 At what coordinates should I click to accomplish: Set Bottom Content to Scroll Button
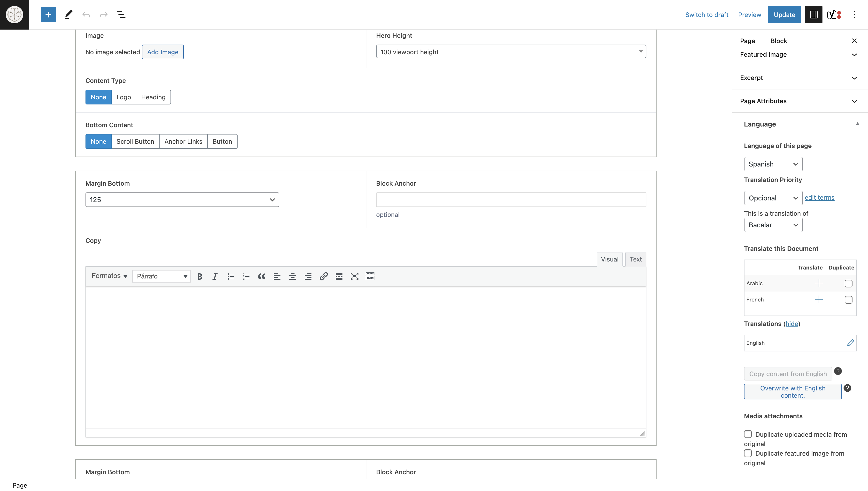coord(135,142)
